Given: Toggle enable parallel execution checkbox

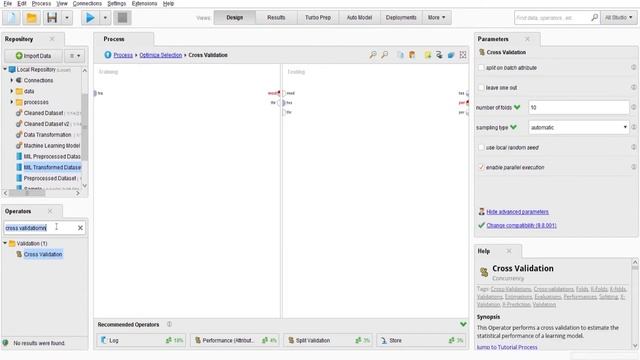Looking at the screenshot, I should click(x=481, y=167).
